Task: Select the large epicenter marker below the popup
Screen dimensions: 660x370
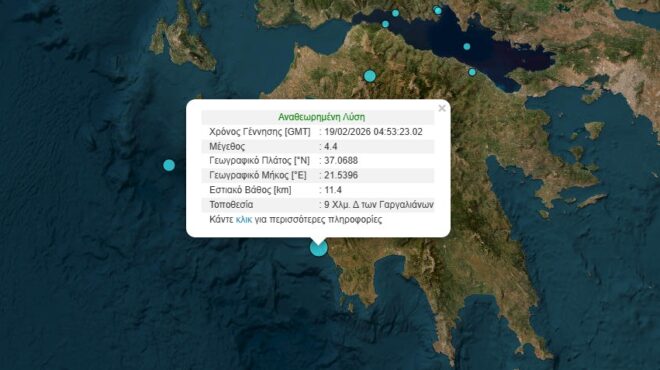Action: (319, 248)
